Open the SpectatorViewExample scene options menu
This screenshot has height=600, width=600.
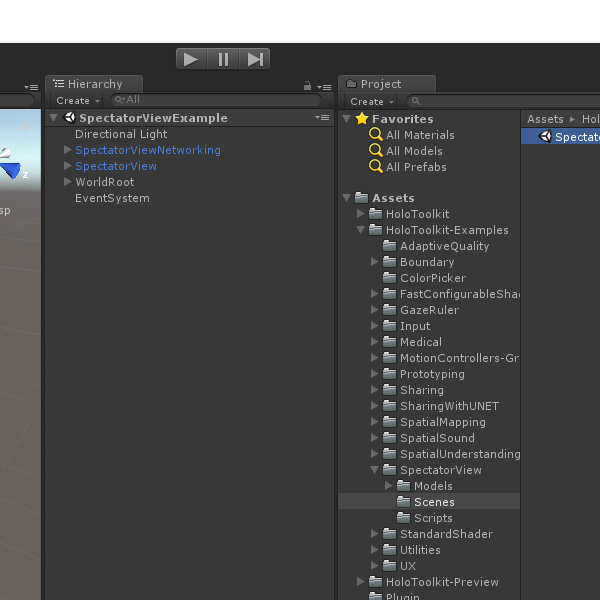(x=322, y=117)
